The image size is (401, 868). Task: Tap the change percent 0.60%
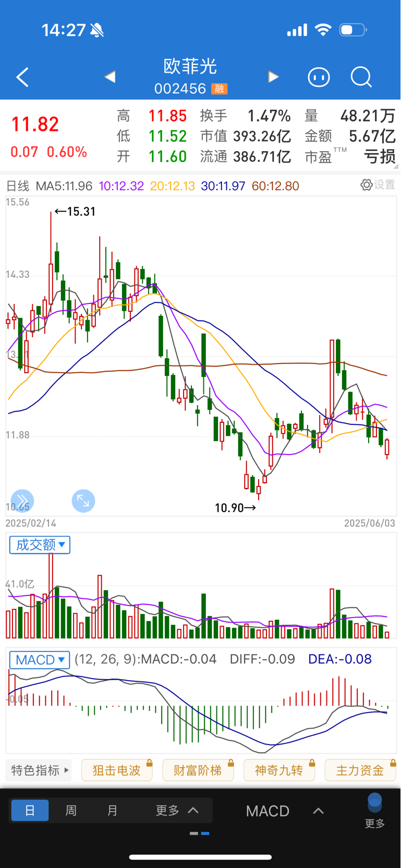(67, 152)
